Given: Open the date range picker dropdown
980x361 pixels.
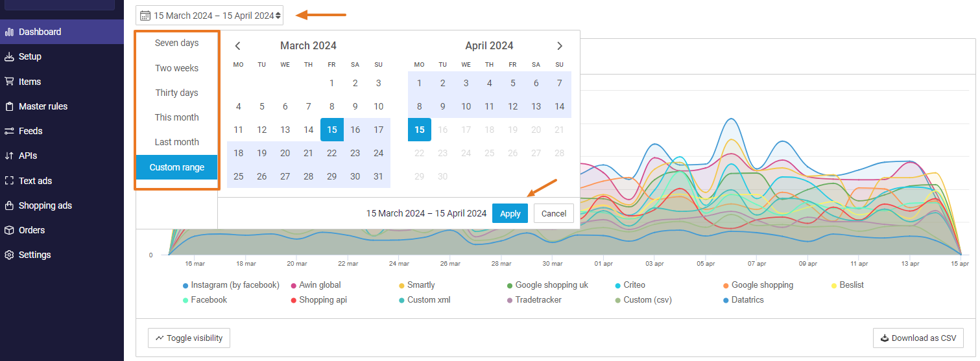Looking at the screenshot, I should click(x=210, y=16).
